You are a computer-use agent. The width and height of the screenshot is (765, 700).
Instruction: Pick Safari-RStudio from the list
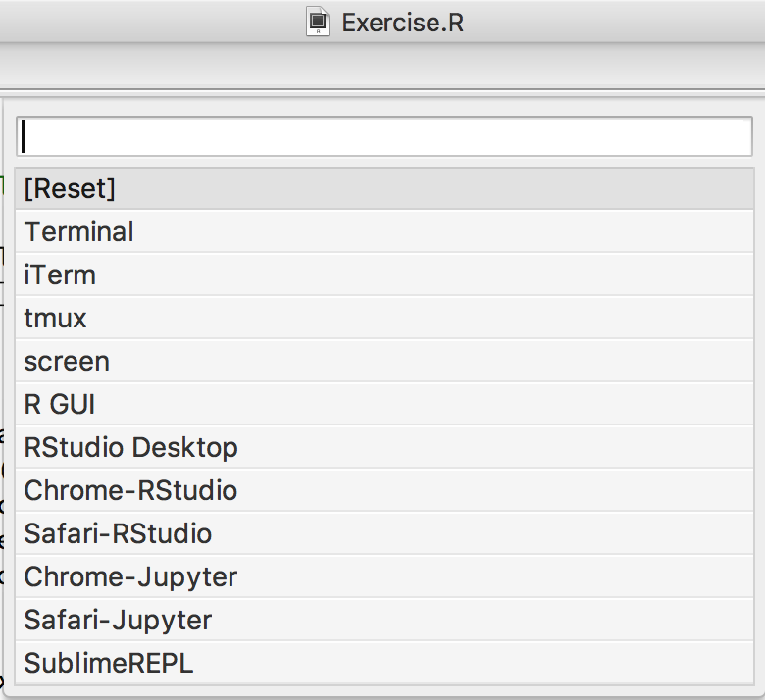coord(384,533)
